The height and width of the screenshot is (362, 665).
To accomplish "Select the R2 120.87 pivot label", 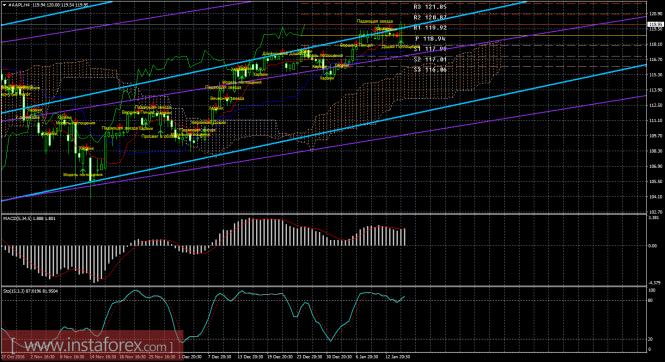I will point(430,18).
